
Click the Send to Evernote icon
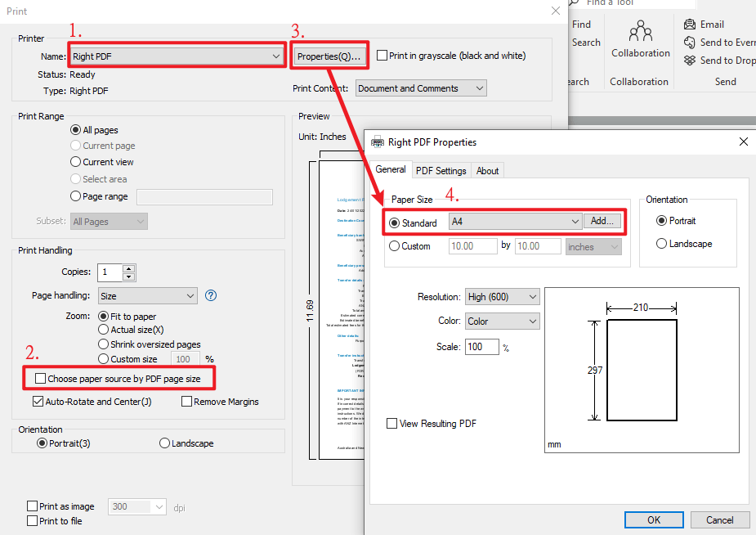(690, 43)
